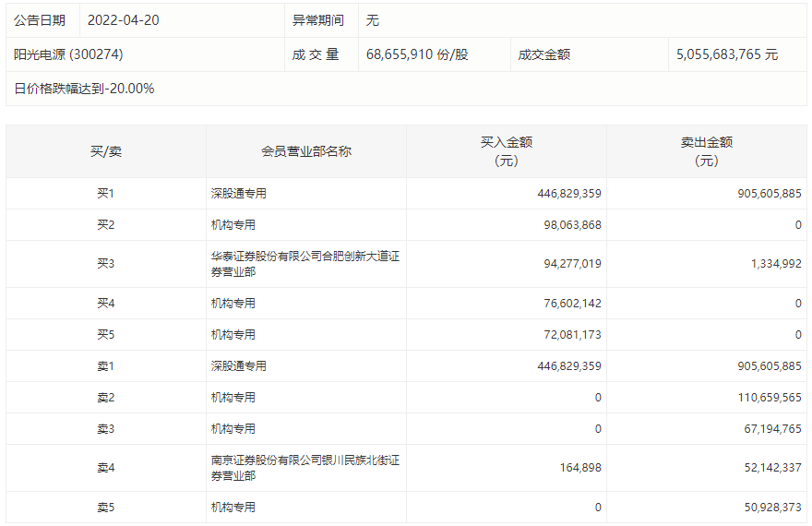The image size is (812, 526).
Task: Click the 成交金额 label
Action: (x=544, y=54)
